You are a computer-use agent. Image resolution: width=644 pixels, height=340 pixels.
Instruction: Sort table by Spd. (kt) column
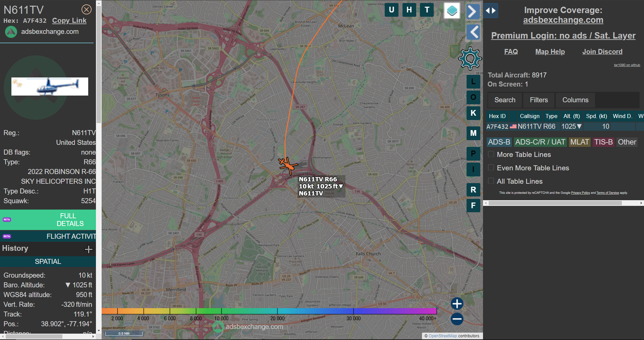coord(596,116)
